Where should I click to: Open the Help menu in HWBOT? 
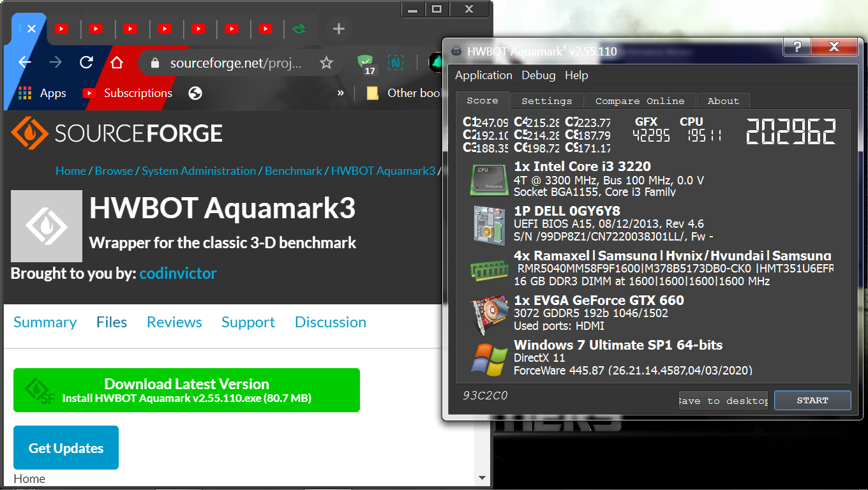(576, 75)
